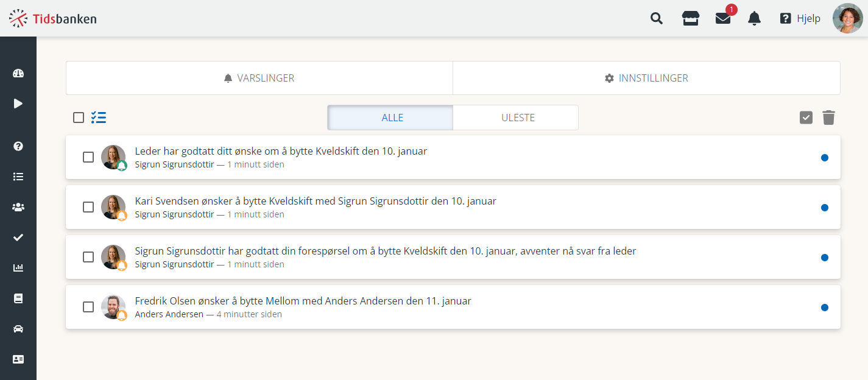Go to Tidsbanken home via logo
This screenshot has height=380, width=868.
53,18
